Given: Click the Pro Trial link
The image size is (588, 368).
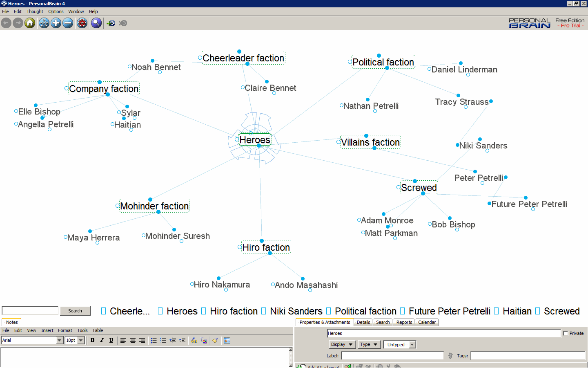Looking at the screenshot, I should tap(570, 26).
